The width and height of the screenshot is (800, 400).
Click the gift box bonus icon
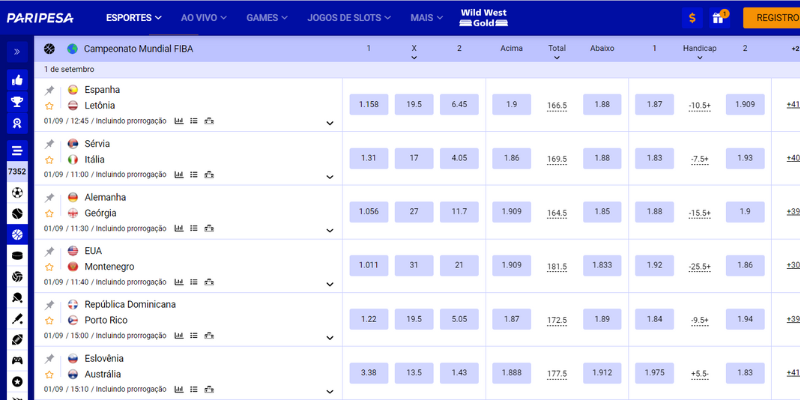(x=719, y=18)
